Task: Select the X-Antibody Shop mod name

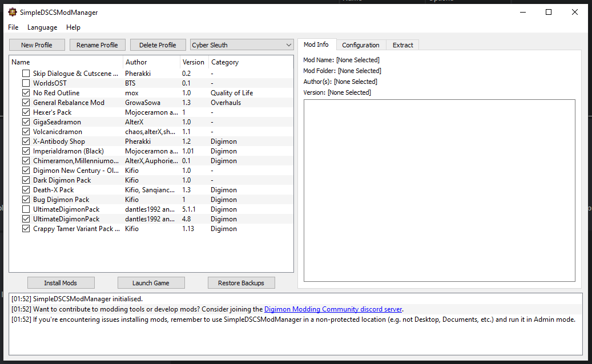Action: (59, 141)
